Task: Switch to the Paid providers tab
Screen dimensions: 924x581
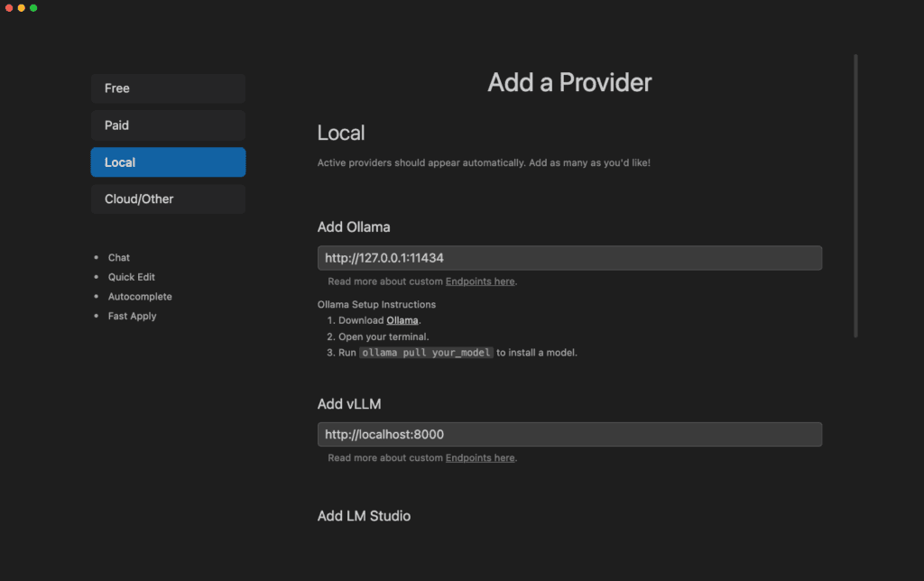Action: click(x=168, y=124)
